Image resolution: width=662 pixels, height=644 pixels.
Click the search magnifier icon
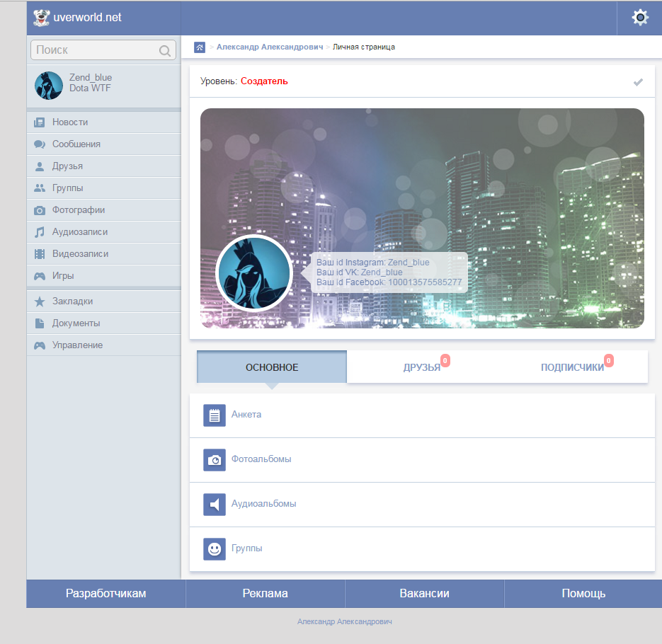(x=165, y=50)
